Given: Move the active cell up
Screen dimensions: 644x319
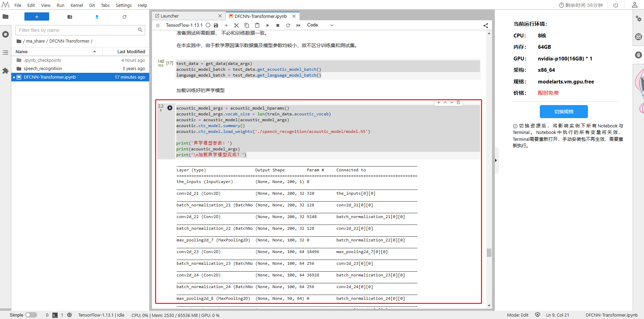Looking at the screenshot, I should pyautogui.click(x=445, y=102).
